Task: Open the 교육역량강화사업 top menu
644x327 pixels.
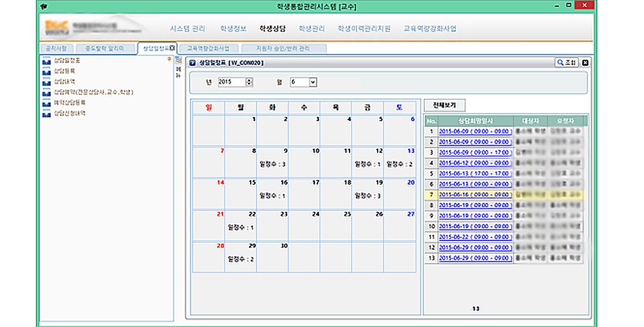Action: point(430,29)
